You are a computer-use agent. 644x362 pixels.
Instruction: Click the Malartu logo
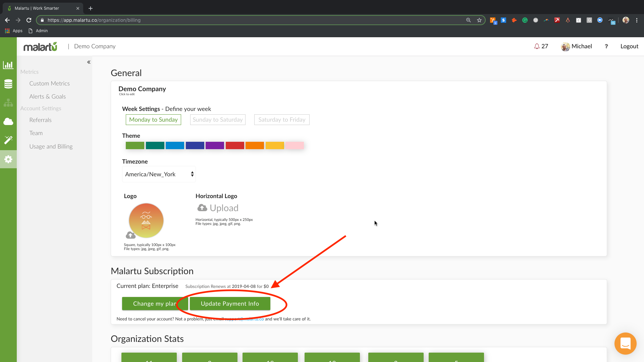[x=40, y=47]
